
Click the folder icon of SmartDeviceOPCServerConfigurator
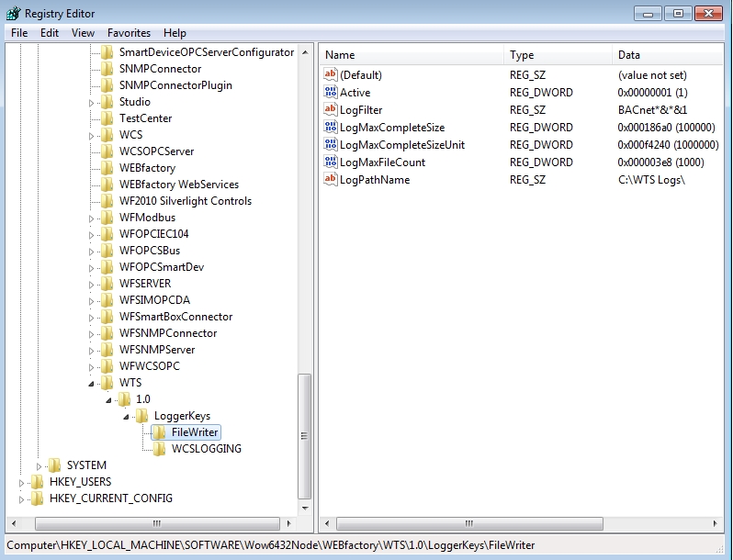107,52
